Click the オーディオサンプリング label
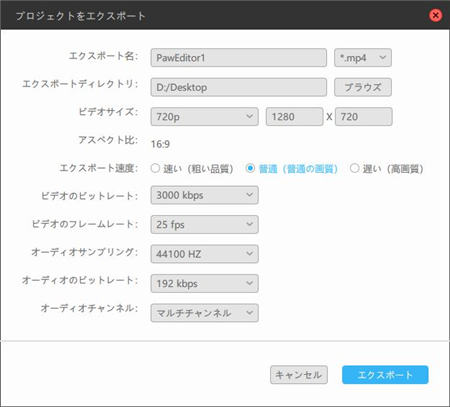This screenshot has height=407, width=450. 85,252
